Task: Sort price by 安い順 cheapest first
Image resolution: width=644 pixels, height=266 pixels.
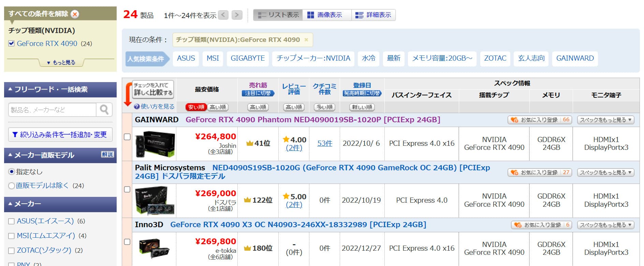Action: [x=196, y=107]
